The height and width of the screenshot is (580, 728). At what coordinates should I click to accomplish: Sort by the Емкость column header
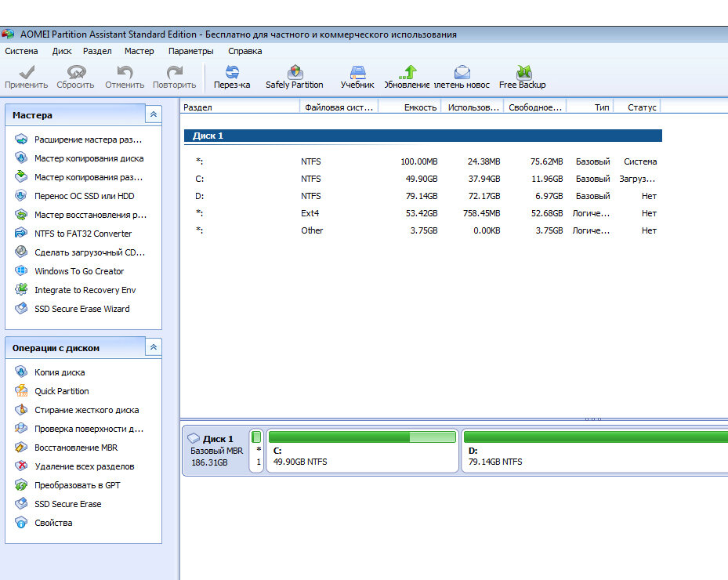(x=410, y=107)
